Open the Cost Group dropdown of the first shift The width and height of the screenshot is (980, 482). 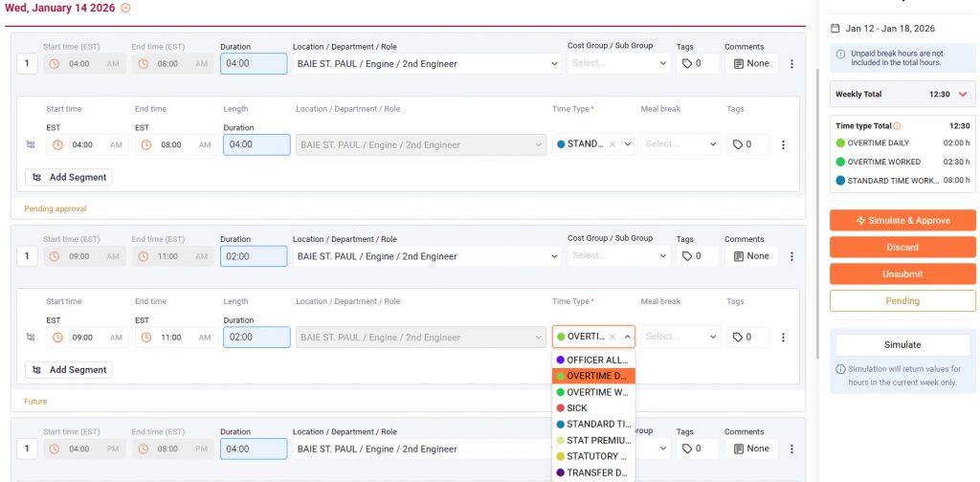[x=619, y=63]
